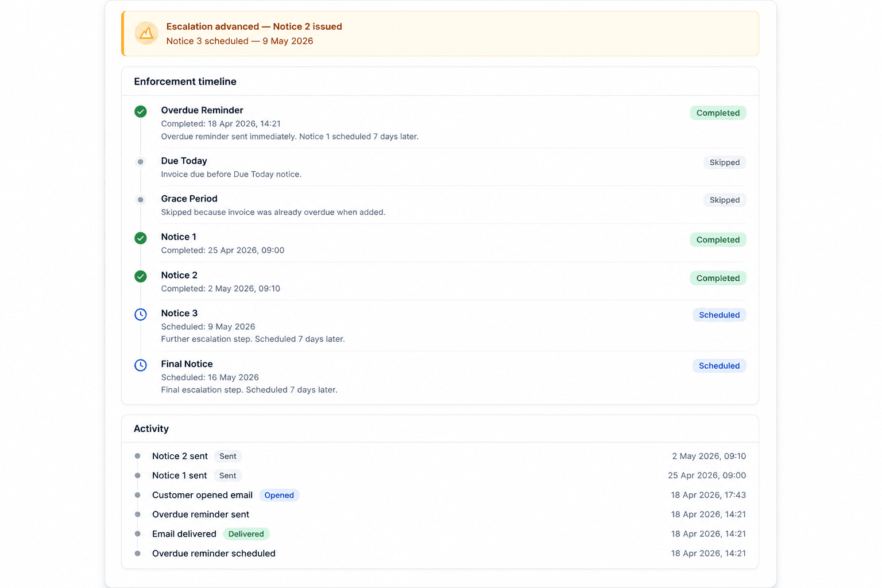Click 'Completed: 18 Apr 2026, 14:21' text
The height and width of the screenshot is (588, 882).
(x=220, y=123)
